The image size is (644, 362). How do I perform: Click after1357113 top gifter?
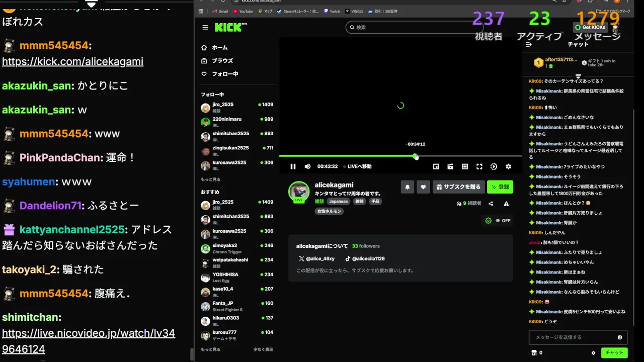click(556, 62)
